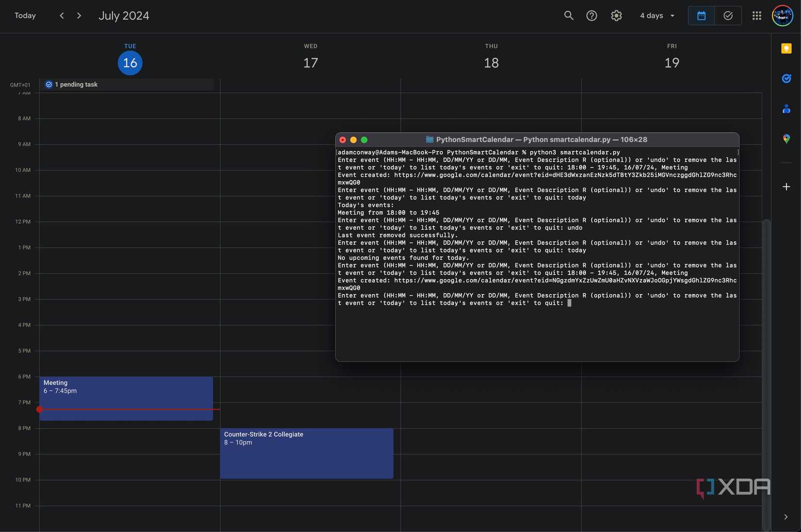801x532 pixels.
Task: Switch to Tasks view with the checkmark toggle
Action: click(x=728, y=16)
